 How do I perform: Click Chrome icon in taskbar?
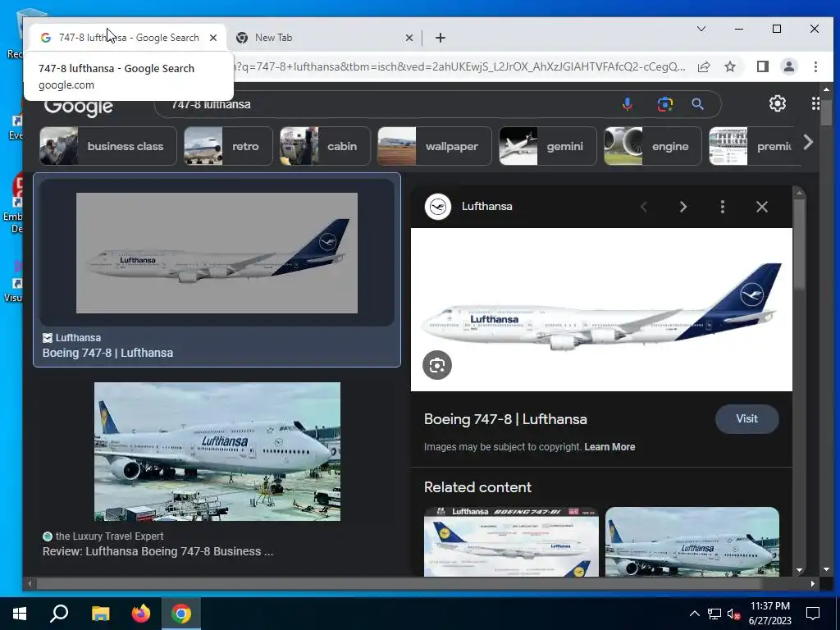tap(181, 614)
